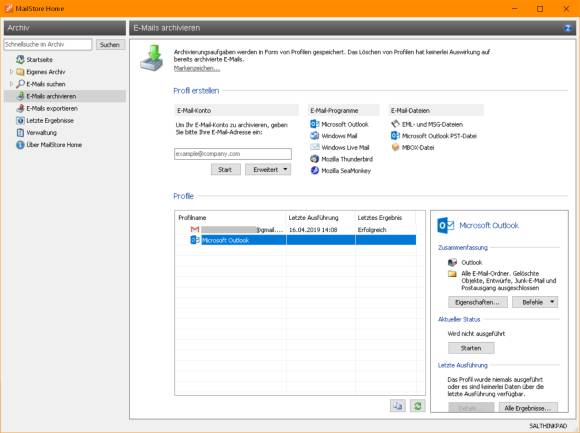Click the Microsoft Outlook icon under E-Mail-Programme
This screenshot has width=580, height=433.
point(314,124)
